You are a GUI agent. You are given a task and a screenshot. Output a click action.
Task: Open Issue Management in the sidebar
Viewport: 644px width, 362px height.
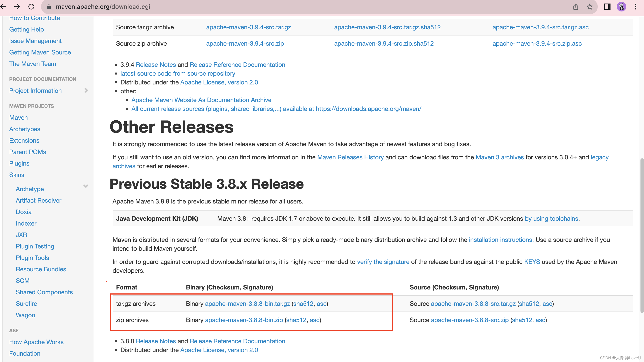[x=35, y=41]
